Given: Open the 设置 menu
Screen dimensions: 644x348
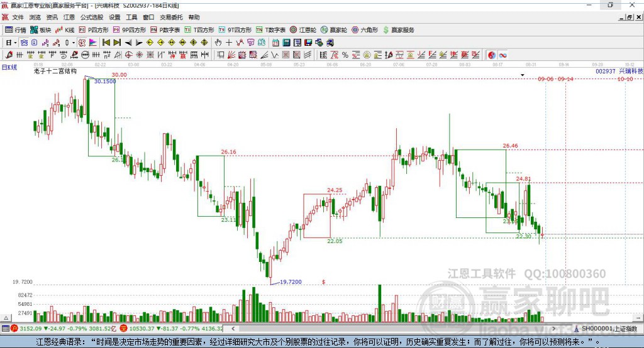Looking at the screenshot, I should 114,17.
